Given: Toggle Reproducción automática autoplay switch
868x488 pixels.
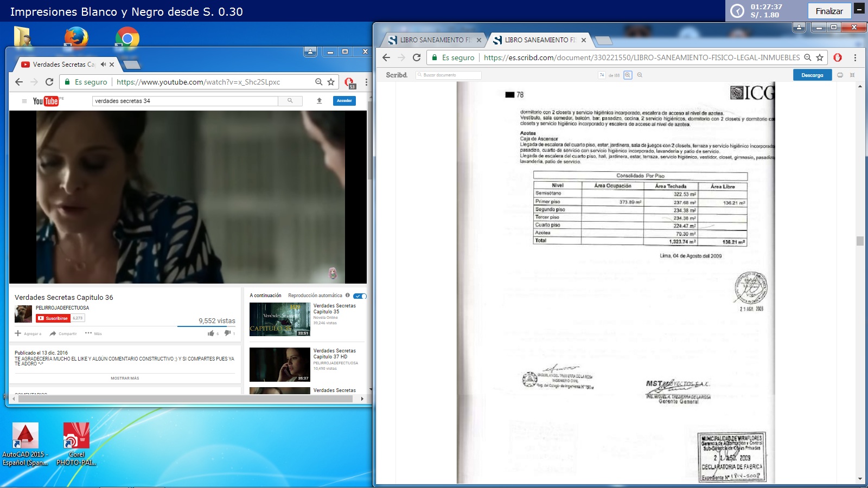Looking at the screenshot, I should click(360, 296).
